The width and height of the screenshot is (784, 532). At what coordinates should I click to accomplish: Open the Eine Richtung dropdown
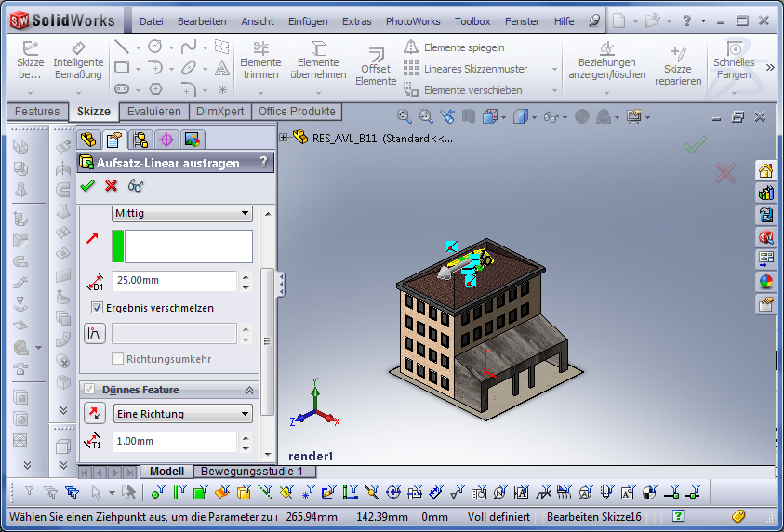(x=181, y=414)
